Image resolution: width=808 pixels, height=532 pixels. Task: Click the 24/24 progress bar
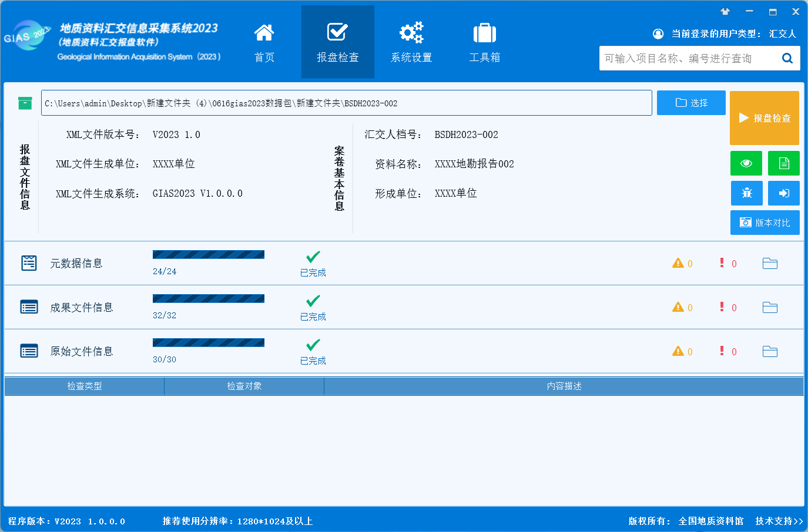[209, 254]
